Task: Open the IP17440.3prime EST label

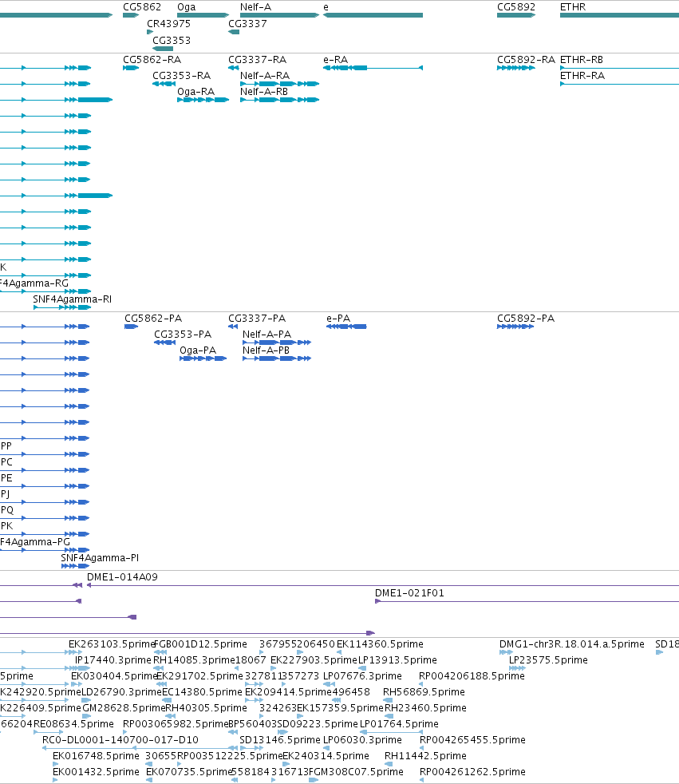Action: (113, 660)
